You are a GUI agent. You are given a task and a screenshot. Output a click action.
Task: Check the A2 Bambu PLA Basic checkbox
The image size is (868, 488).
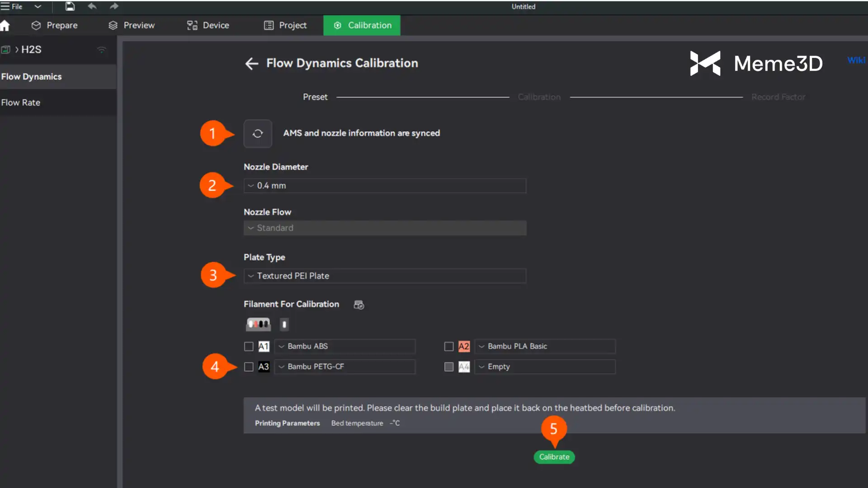448,347
